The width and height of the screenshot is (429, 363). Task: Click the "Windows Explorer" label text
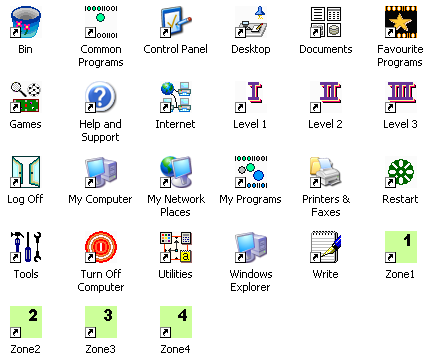[x=251, y=281]
